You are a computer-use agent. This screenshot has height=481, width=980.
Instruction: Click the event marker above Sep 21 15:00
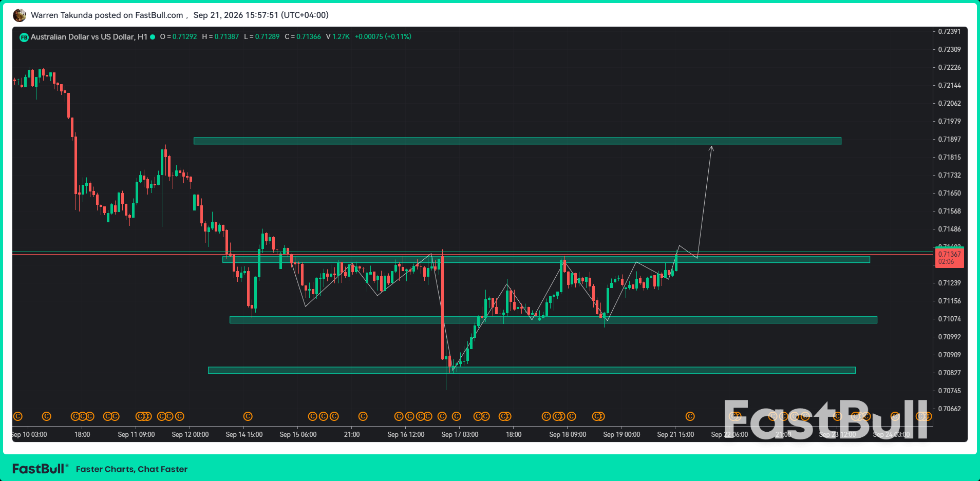click(x=690, y=416)
